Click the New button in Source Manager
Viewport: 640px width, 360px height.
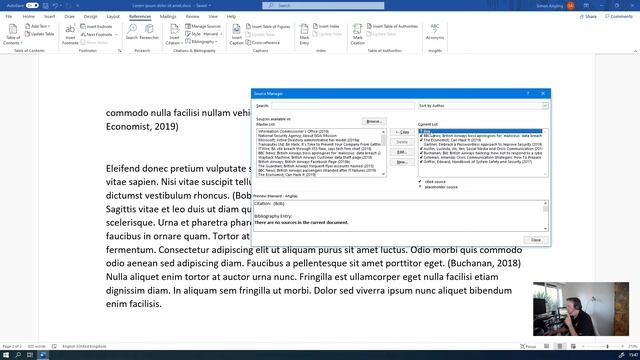click(402, 162)
